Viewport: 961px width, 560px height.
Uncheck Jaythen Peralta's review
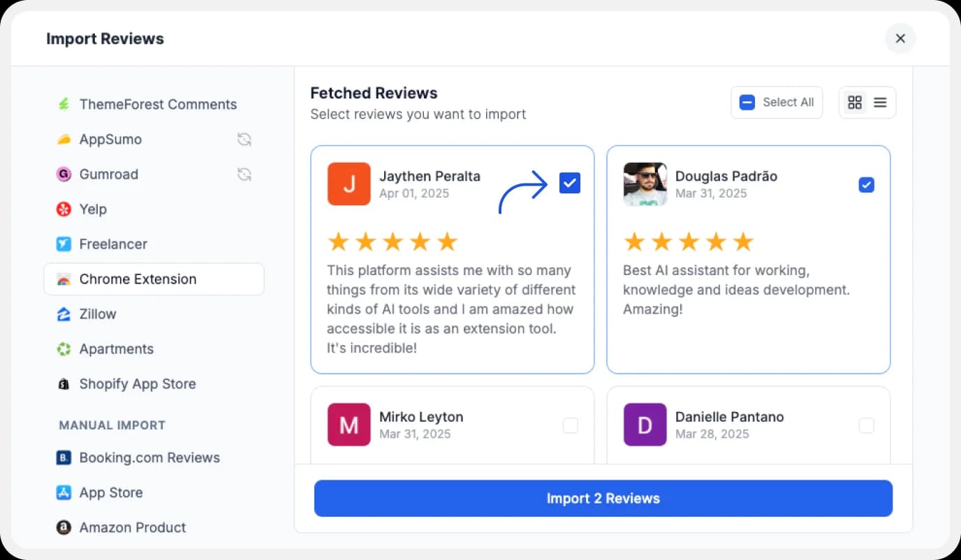click(x=569, y=182)
